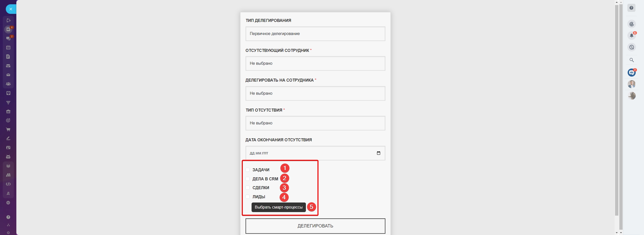Open the documents icon in left sidebar

[8, 56]
